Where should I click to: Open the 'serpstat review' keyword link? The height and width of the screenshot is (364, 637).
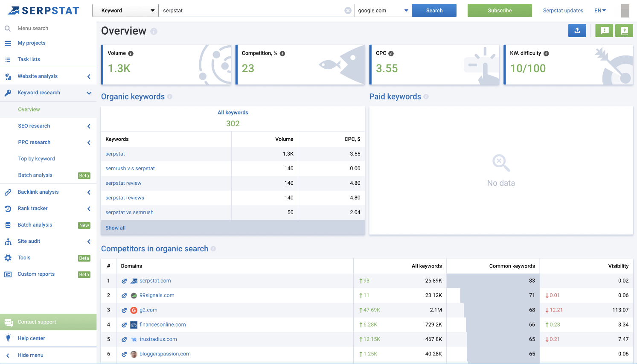(x=123, y=183)
